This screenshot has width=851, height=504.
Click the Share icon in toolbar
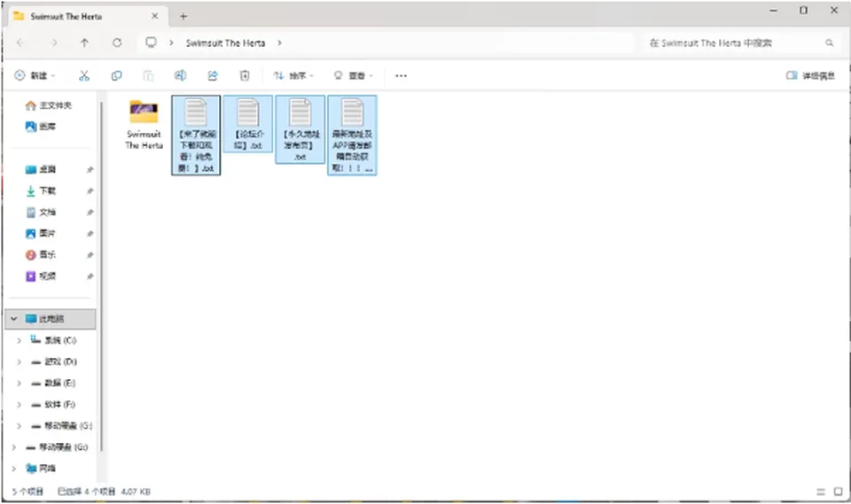coord(213,75)
